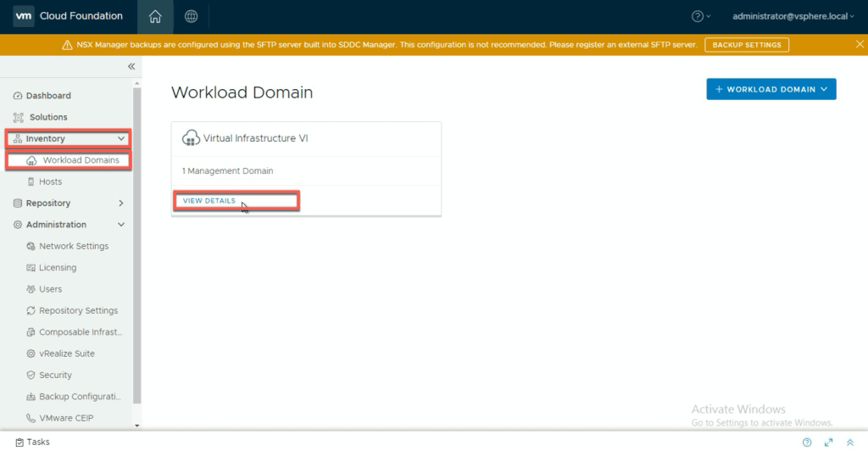Open administrator@vsphere.local user menu
Image resolution: width=868 pixels, height=451 pixels.
coord(793,16)
